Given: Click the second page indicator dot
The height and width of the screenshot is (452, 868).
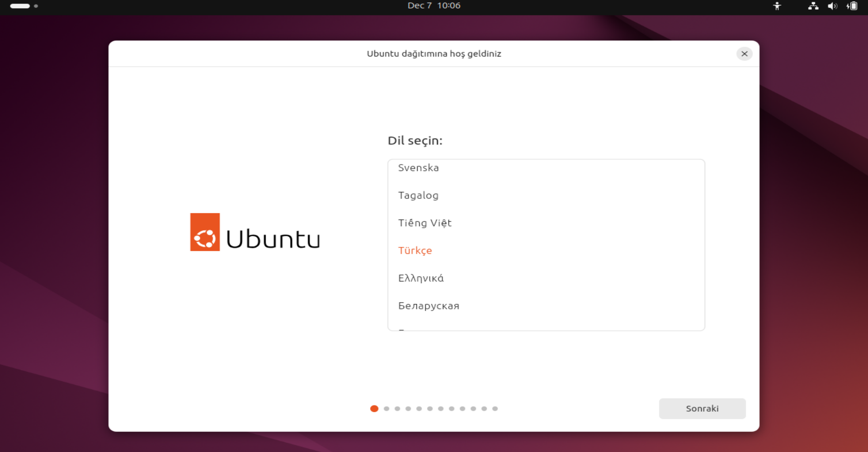Looking at the screenshot, I should pos(387,409).
